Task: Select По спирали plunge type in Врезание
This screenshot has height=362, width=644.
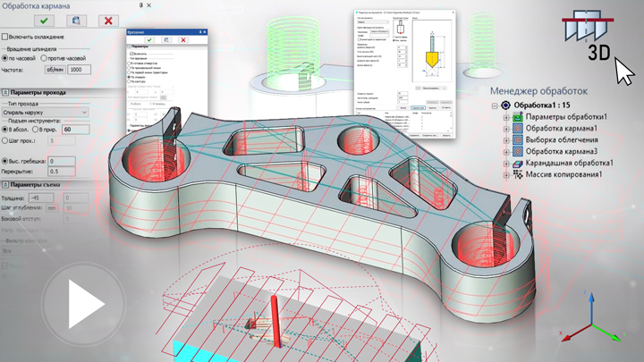Action: click(x=129, y=77)
